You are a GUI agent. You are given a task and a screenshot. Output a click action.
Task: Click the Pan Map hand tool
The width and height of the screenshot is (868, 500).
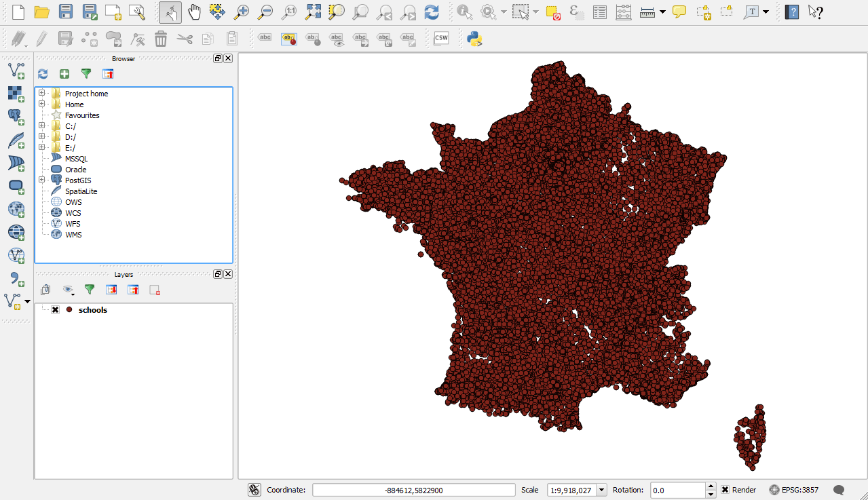point(195,12)
